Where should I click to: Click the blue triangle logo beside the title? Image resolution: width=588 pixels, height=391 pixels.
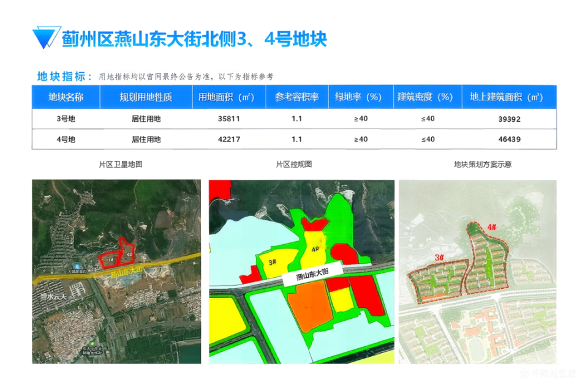[x=46, y=37]
